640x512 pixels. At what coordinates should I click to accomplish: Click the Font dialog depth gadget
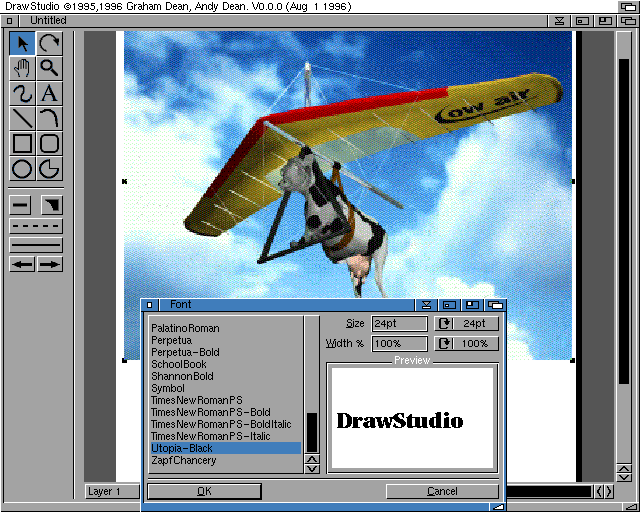pos(496,305)
